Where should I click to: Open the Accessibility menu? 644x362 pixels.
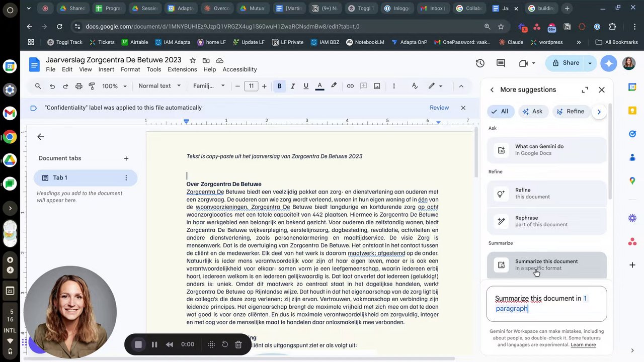pyautogui.click(x=239, y=69)
